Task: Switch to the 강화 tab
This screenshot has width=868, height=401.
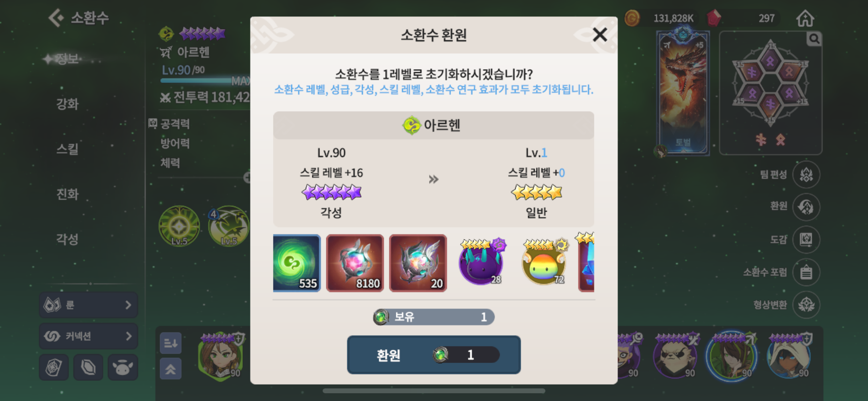Action: [67, 104]
